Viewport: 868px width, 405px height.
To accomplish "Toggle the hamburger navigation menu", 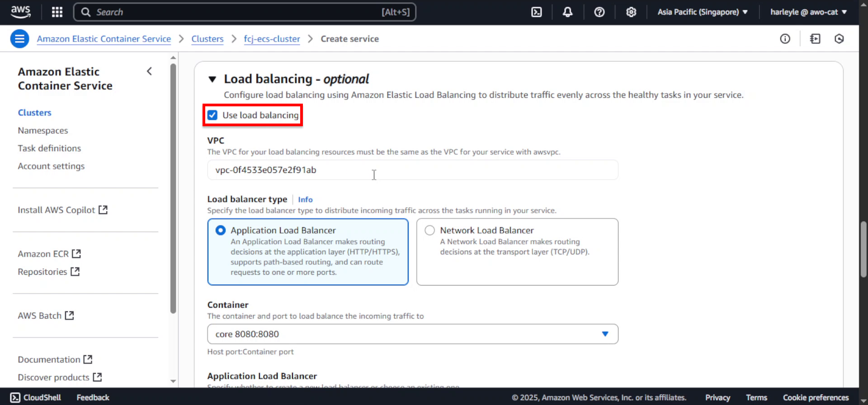I will click(x=19, y=39).
